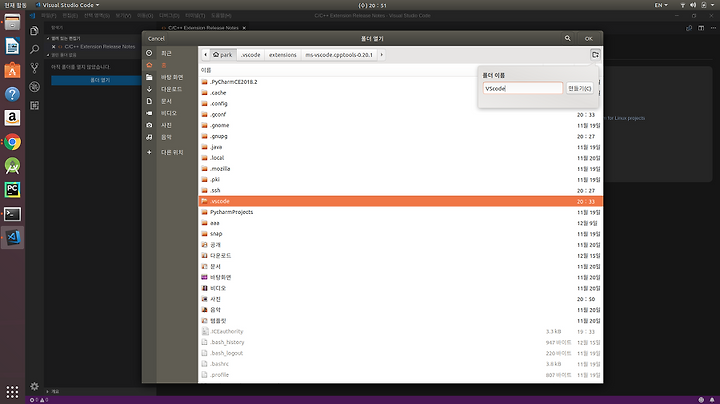The width and height of the screenshot is (720, 404).
Task: Open Google Chrome from the dock
Action: click(12, 142)
